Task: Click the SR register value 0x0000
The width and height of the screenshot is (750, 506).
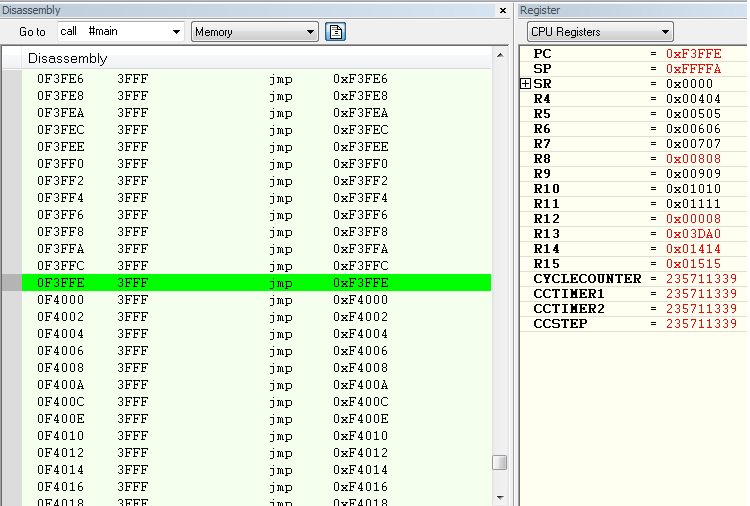Action: point(689,84)
